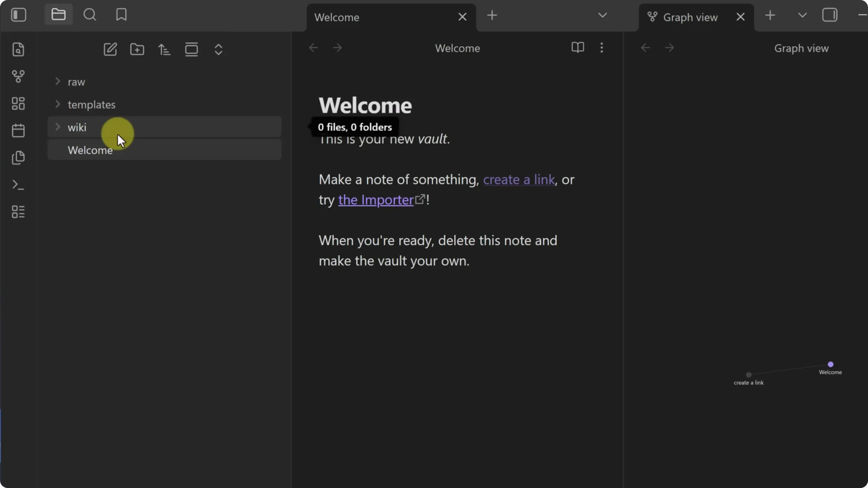Image resolution: width=868 pixels, height=488 pixels.
Task: Open the quick switcher ribbon icon
Action: coord(18,49)
